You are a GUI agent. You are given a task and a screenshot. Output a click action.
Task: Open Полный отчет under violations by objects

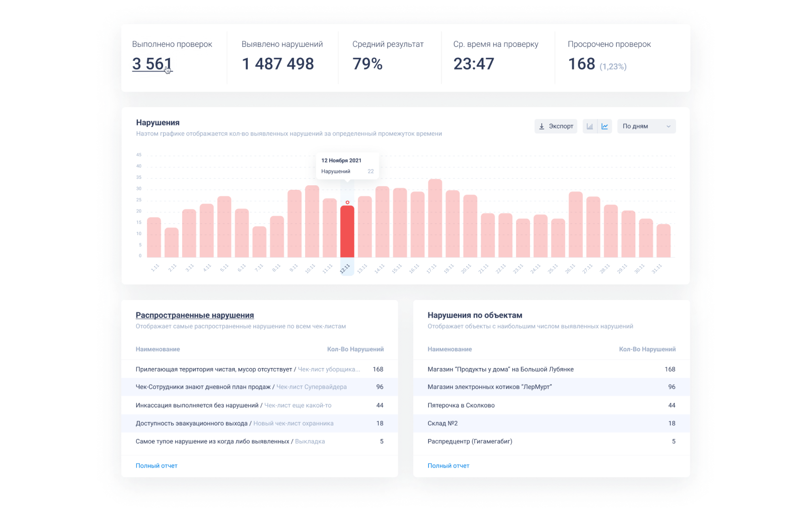448,466
